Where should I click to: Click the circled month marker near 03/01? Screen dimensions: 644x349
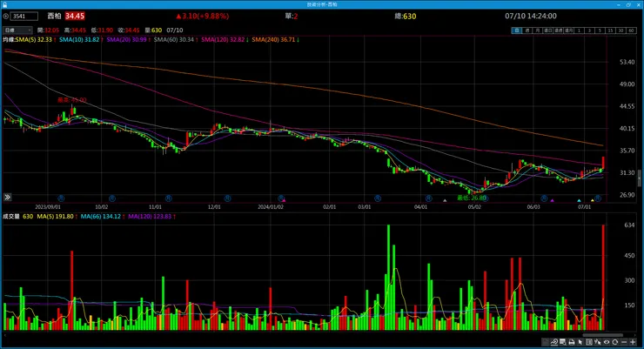(378, 198)
